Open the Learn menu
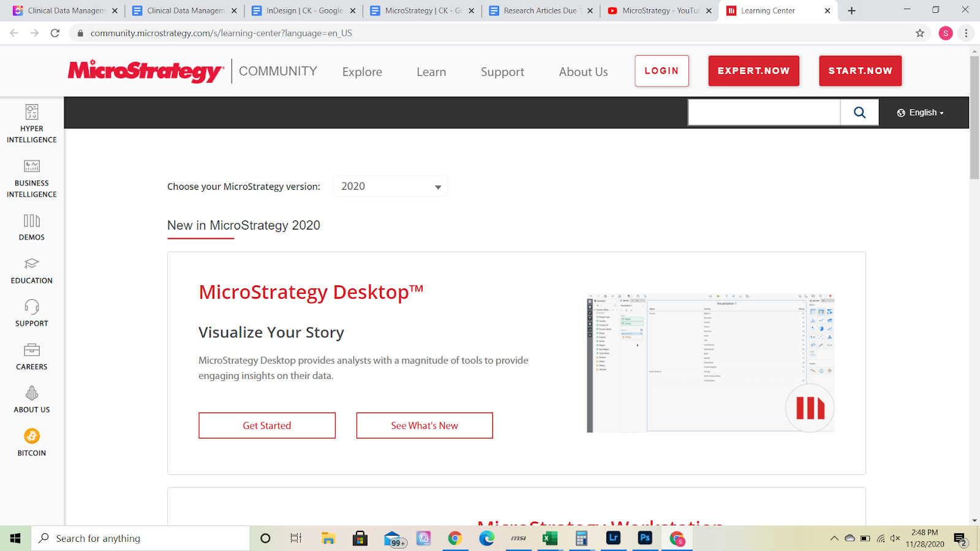980x551 pixels. point(431,72)
